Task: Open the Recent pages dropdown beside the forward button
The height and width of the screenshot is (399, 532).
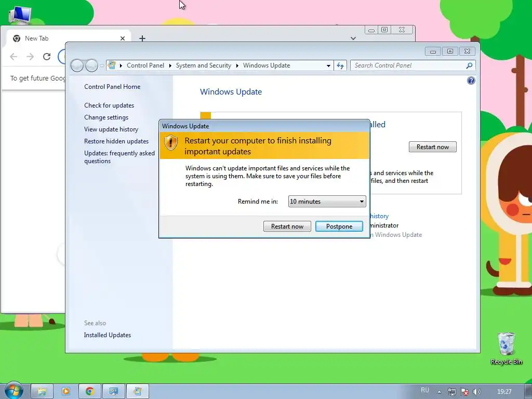Action: [102, 65]
